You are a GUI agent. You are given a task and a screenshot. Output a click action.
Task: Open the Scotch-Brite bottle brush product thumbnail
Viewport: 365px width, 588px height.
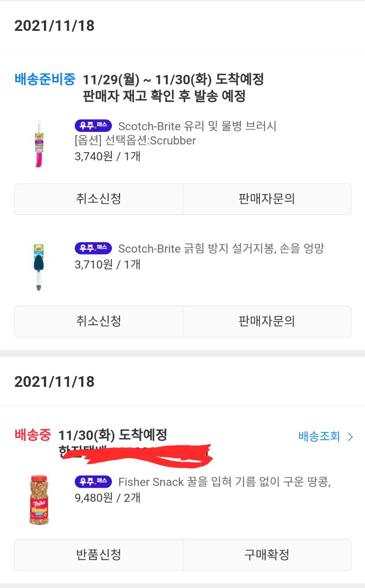coord(38,144)
